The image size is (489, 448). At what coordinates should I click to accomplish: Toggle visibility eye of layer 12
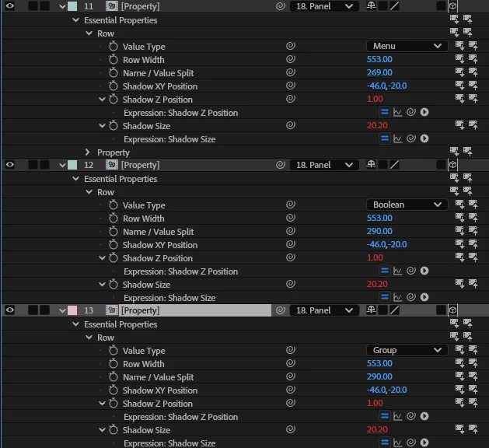click(9, 164)
